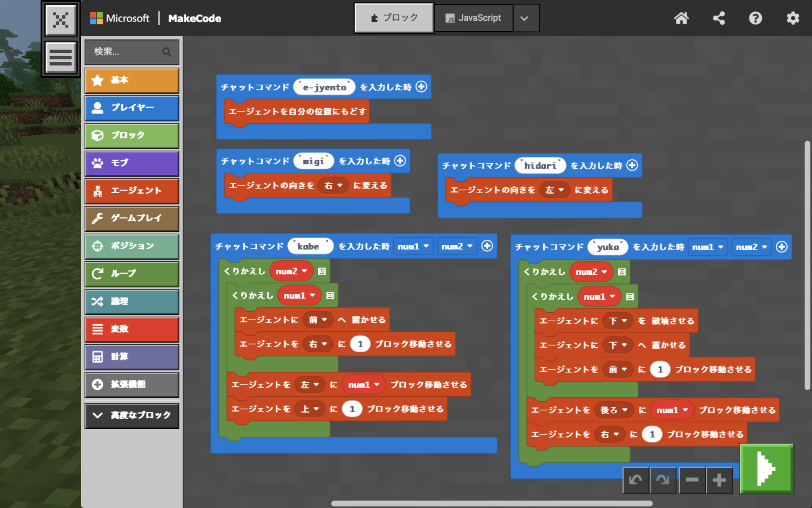812x508 pixels.
Task: Edit the kabe command name field
Action: pos(310,246)
